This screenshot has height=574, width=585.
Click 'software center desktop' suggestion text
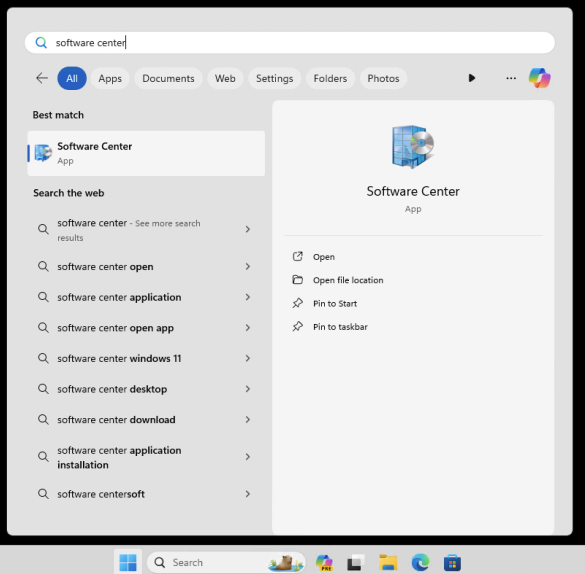tap(112, 389)
